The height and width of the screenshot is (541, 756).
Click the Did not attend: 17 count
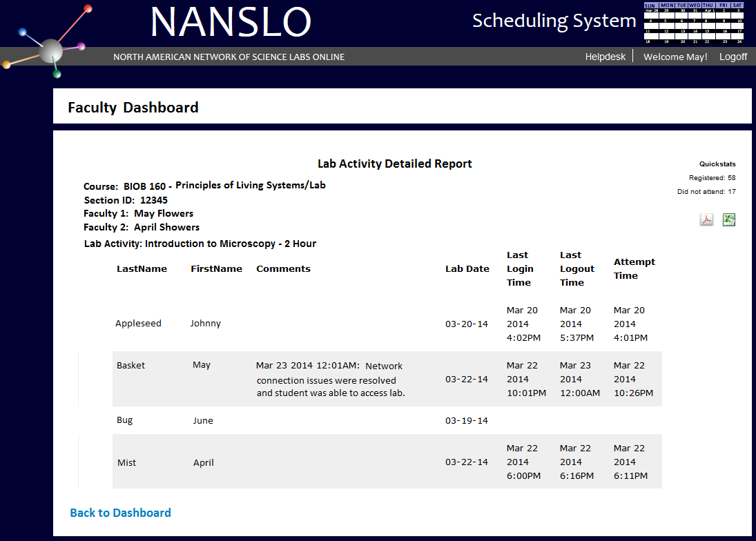click(x=708, y=191)
